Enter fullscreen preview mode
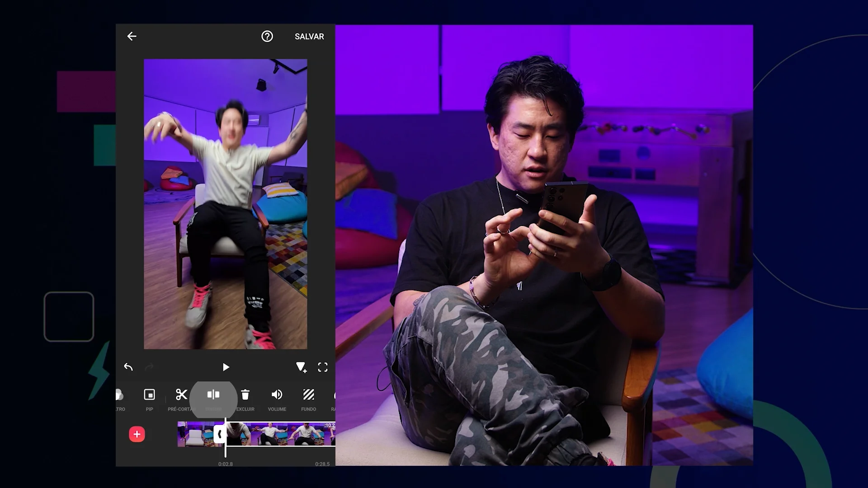 (x=322, y=367)
